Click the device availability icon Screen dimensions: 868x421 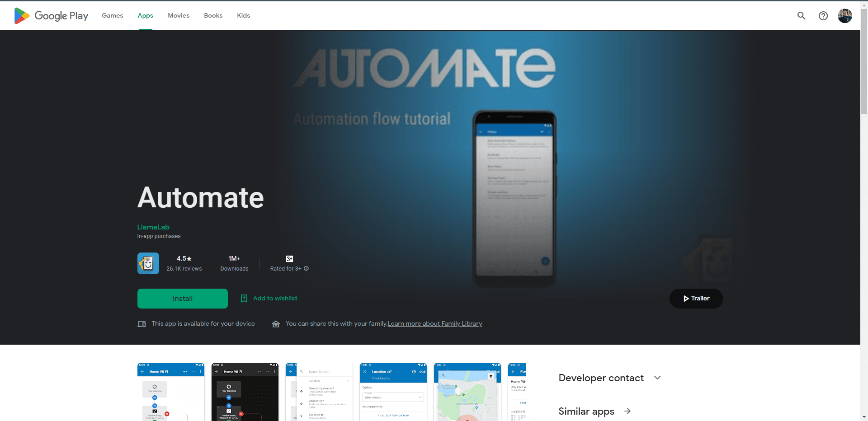[x=142, y=324]
